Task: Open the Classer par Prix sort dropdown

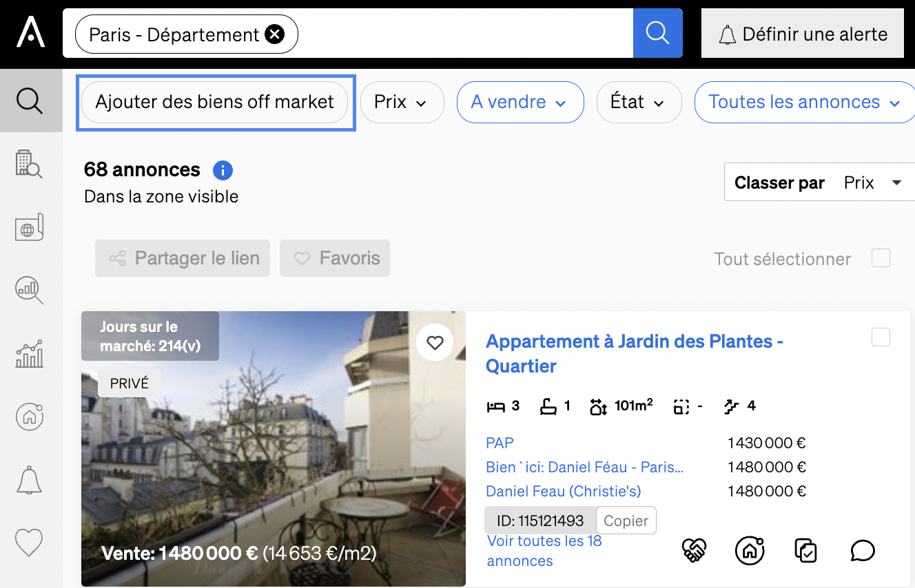Action: pos(819,182)
